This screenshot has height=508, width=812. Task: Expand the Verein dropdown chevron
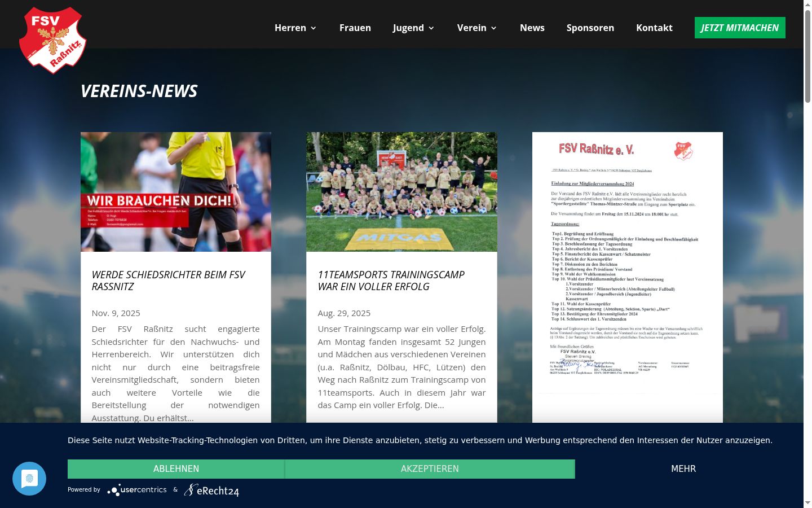coord(494,28)
